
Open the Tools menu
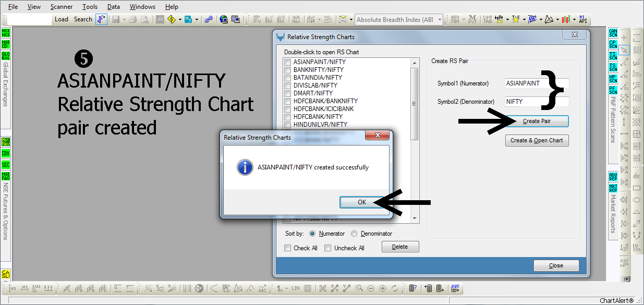(90, 7)
